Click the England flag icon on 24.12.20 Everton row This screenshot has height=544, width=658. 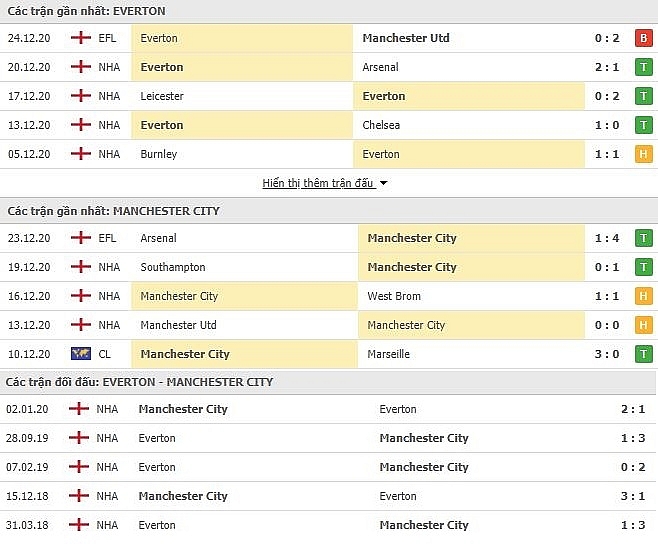[81, 38]
